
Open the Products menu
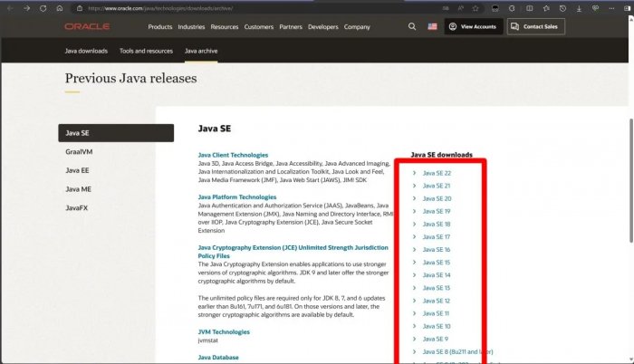point(160,26)
